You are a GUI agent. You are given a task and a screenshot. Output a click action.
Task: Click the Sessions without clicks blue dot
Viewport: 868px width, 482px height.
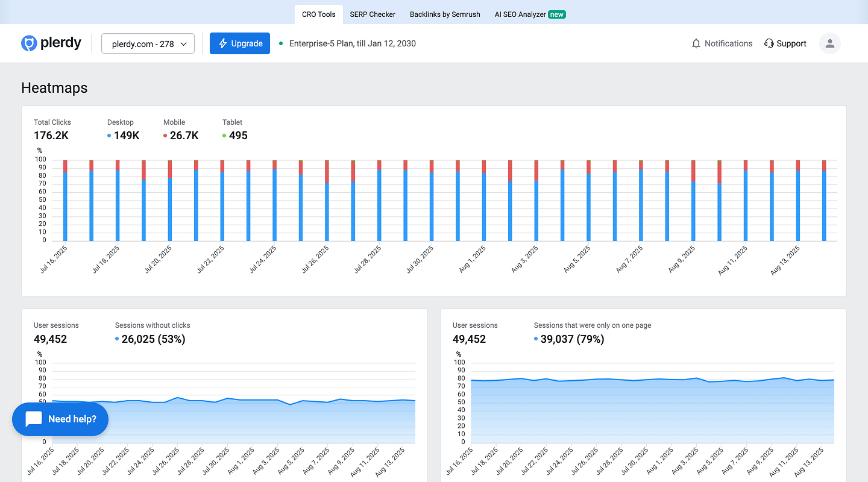[x=117, y=339]
